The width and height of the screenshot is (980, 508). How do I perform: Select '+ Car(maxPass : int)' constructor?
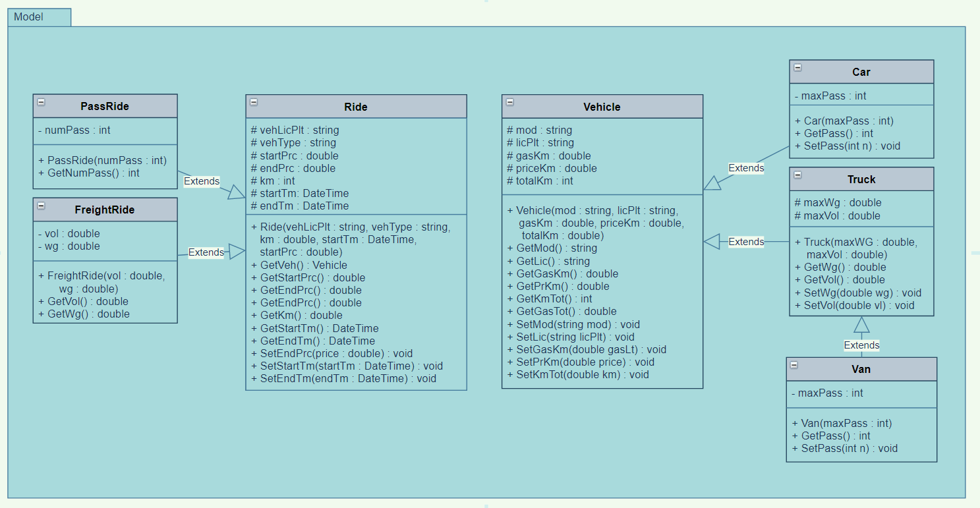[844, 121]
